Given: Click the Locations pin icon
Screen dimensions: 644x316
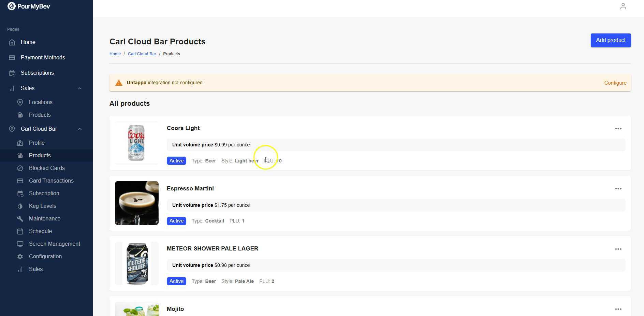Looking at the screenshot, I should coord(20,102).
